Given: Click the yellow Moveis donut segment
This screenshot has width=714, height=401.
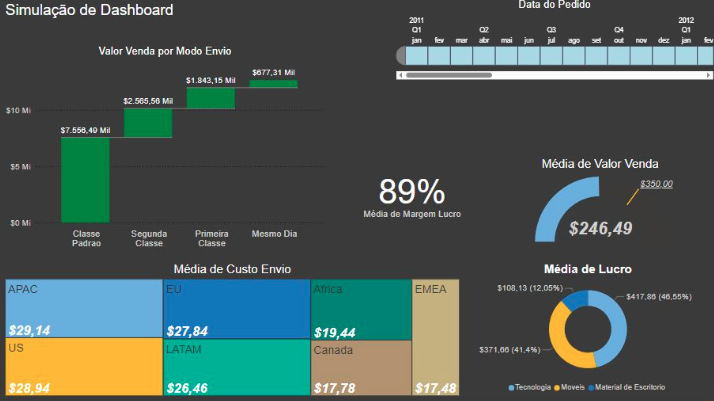Looking at the screenshot, I should pos(559,339).
